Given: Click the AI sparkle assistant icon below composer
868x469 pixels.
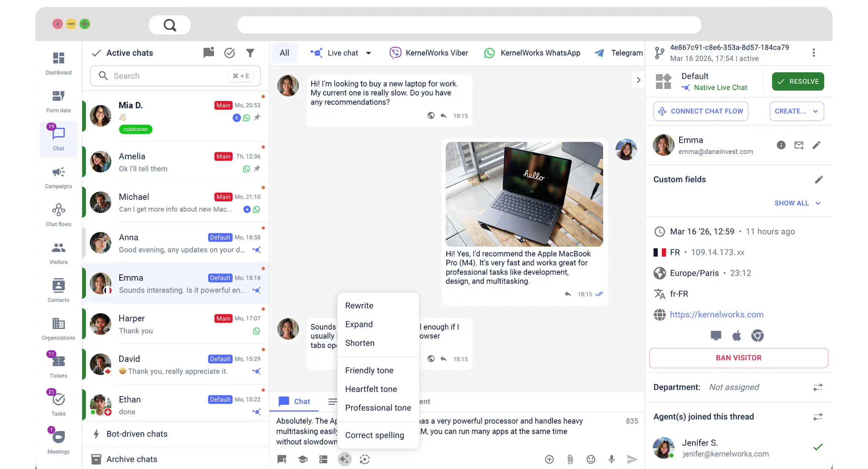Looking at the screenshot, I should coord(344,459).
